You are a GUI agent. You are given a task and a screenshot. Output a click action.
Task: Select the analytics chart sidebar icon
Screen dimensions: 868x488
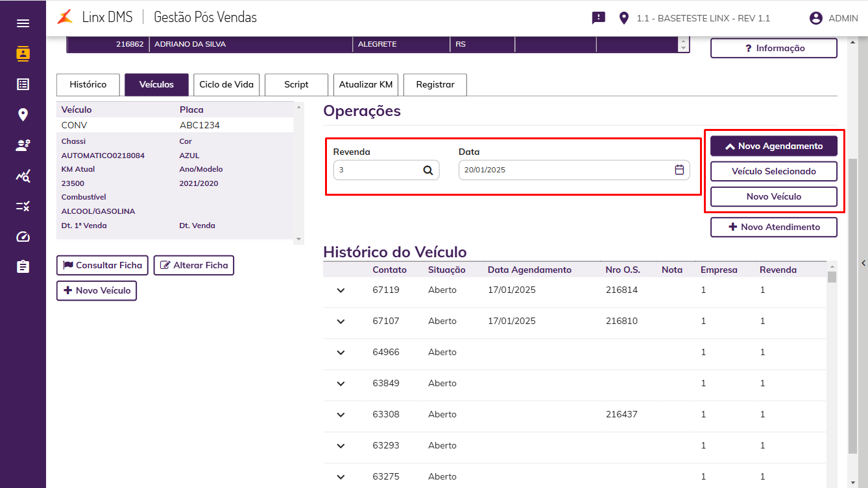click(23, 176)
